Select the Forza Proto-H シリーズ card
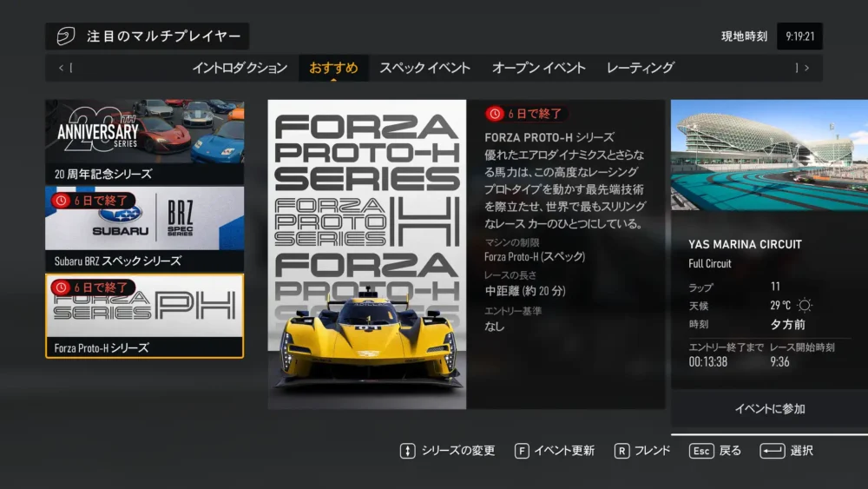 click(x=144, y=315)
